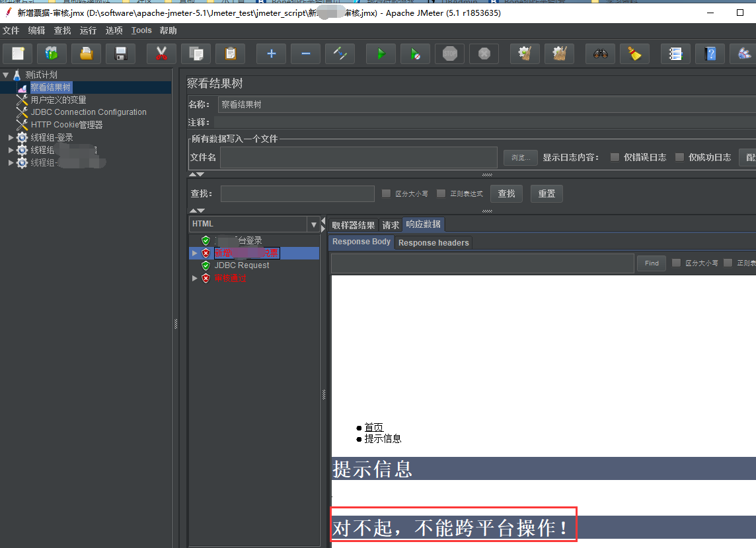756x548 pixels.
Task: Click the Find button in response panel
Action: coord(652,263)
